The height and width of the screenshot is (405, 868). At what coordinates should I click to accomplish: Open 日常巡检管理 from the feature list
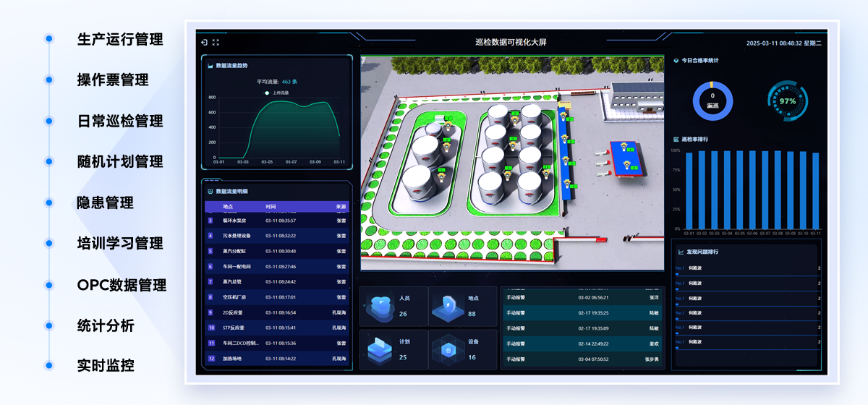(x=120, y=121)
